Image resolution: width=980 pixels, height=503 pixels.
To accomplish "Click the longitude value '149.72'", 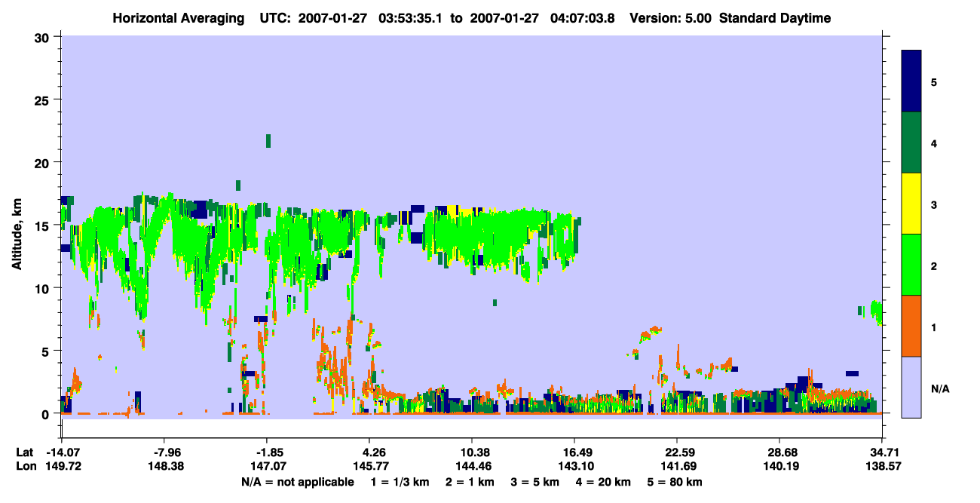I will coord(62,467).
